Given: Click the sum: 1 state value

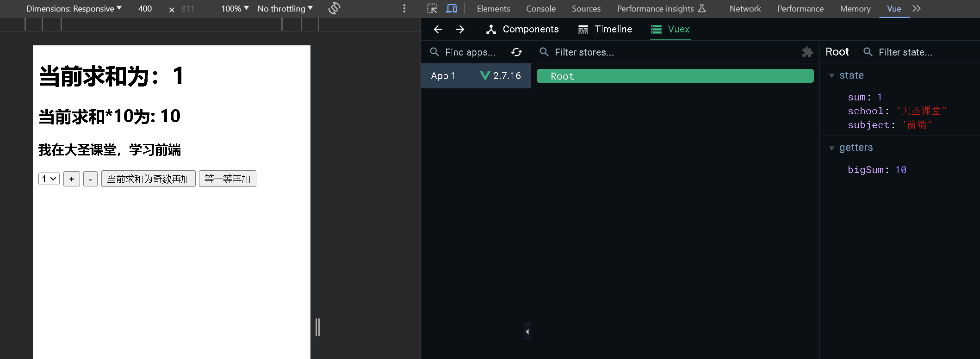Looking at the screenshot, I should [x=865, y=97].
